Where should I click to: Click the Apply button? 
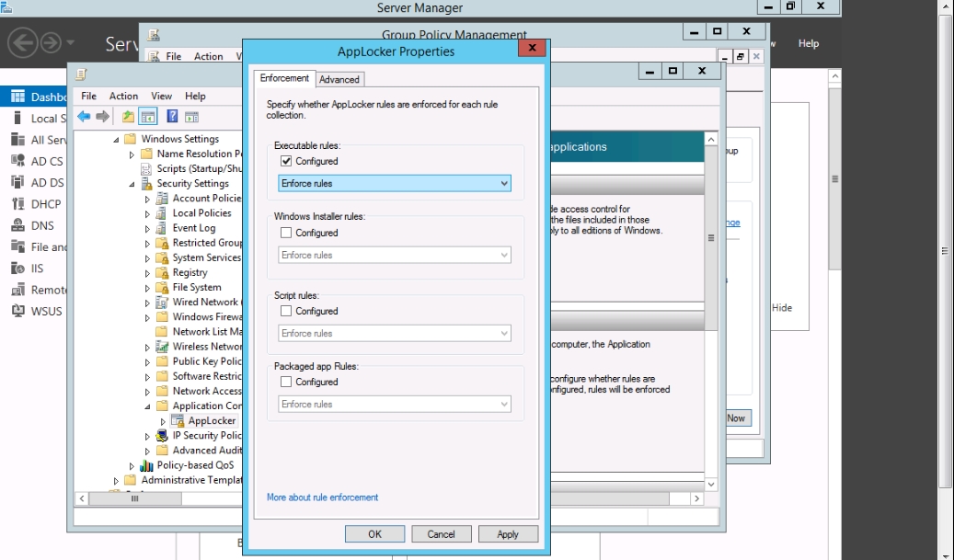(x=508, y=534)
